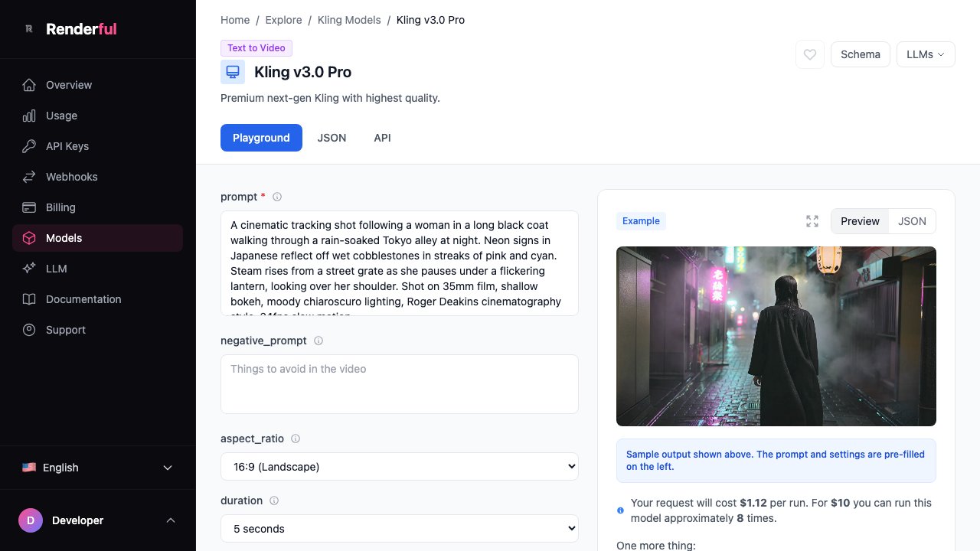The width and height of the screenshot is (980, 551).
Task: Click the Models icon in the sidebar
Action: point(29,238)
